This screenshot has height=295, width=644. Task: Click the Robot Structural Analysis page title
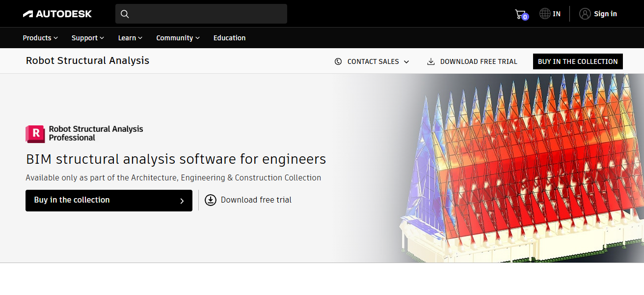click(87, 60)
